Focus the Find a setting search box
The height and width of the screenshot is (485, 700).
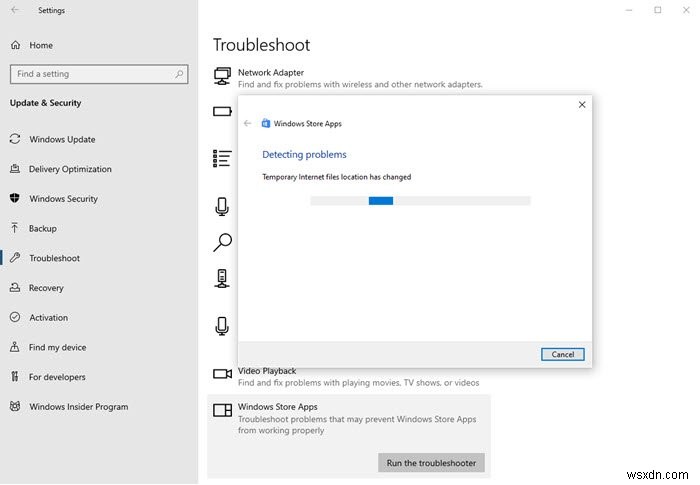pos(90,74)
